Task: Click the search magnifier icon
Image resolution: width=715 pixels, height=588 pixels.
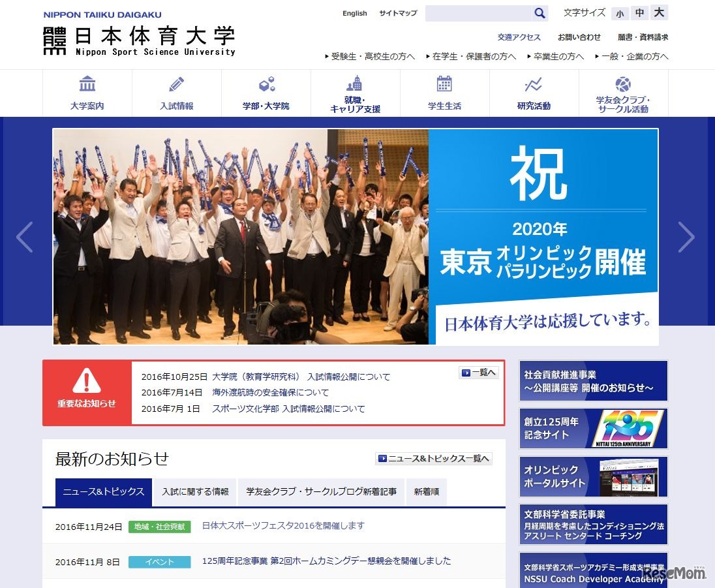Action: (540, 12)
